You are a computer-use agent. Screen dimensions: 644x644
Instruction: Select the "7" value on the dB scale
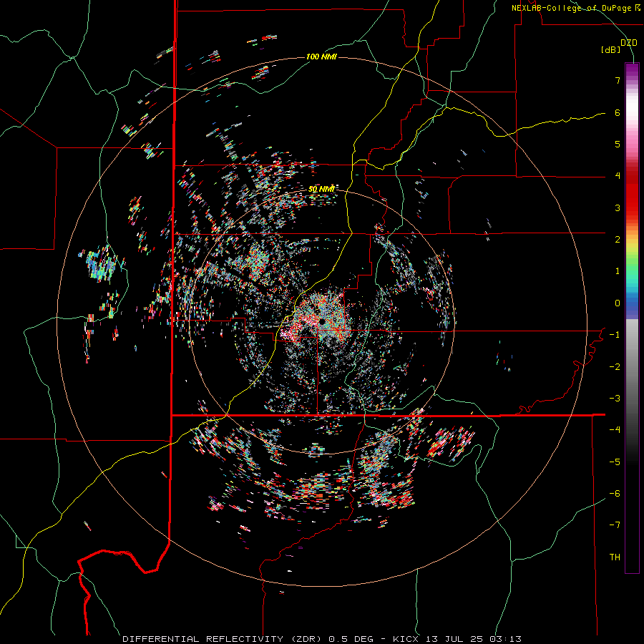(x=618, y=80)
